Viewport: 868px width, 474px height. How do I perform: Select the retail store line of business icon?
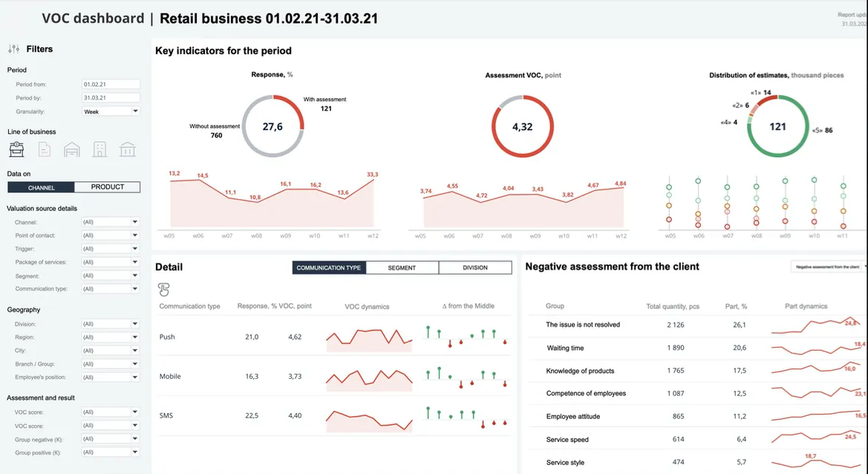[x=16, y=149]
